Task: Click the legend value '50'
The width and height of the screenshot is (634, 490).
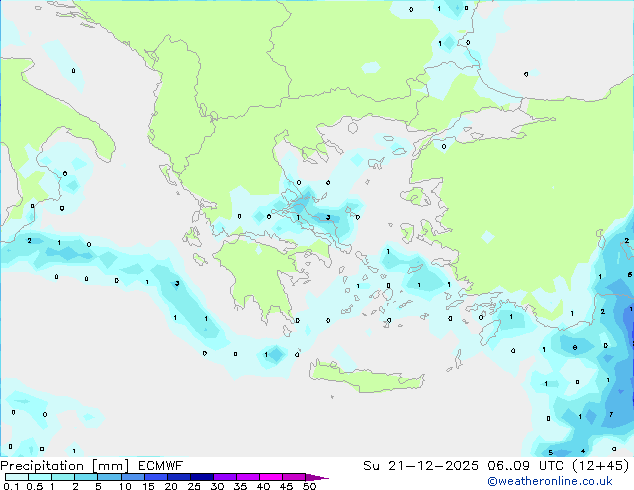Action: click(x=309, y=486)
